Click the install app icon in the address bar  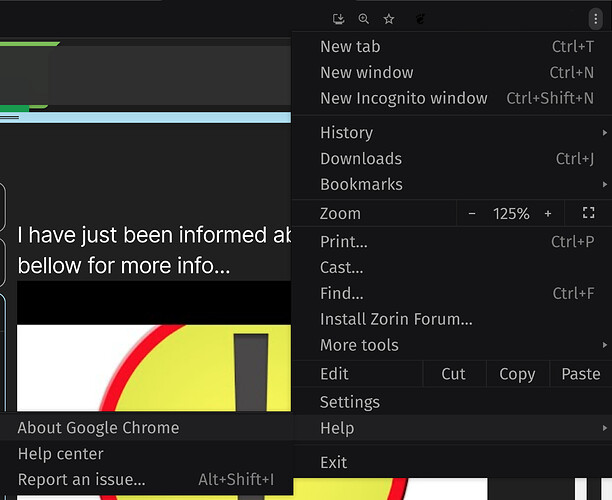[338, 18]
